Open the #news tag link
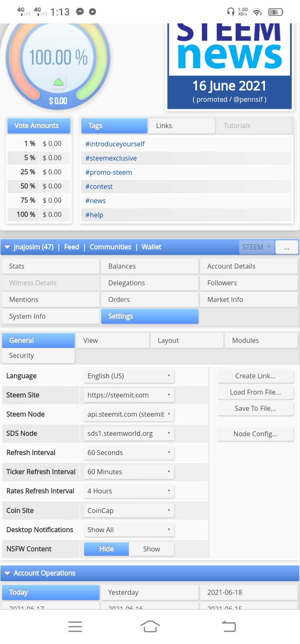The image size is (300, 644). pyautogui.click(x=95, y=201)
